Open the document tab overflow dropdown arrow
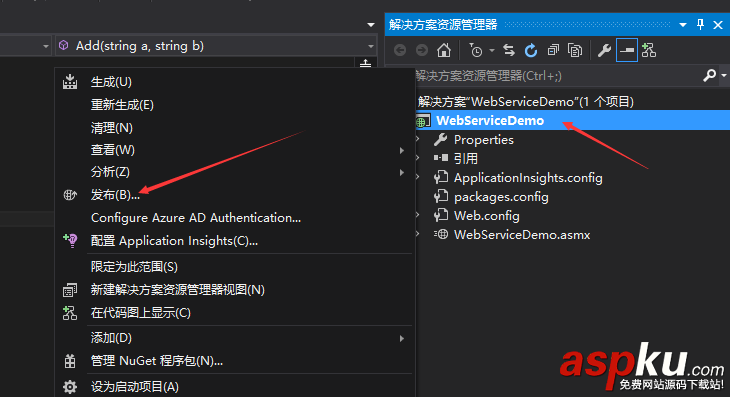 (371, 25)
